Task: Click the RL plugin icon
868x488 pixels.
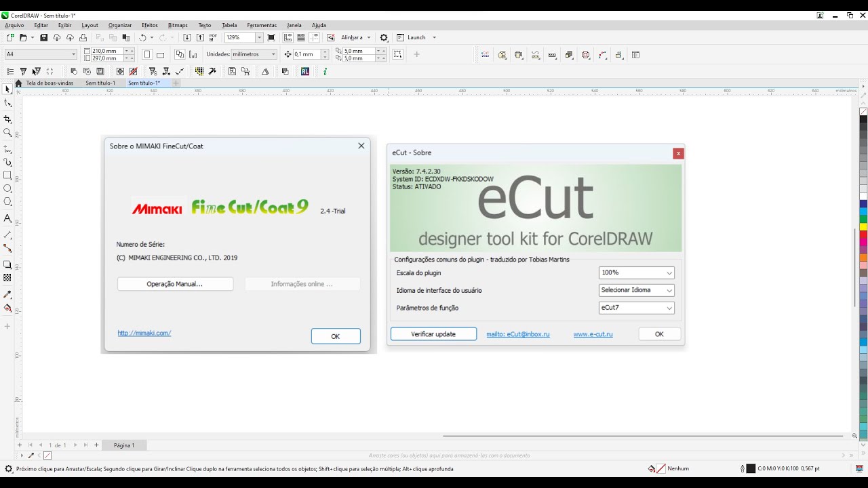Action: 305,71
